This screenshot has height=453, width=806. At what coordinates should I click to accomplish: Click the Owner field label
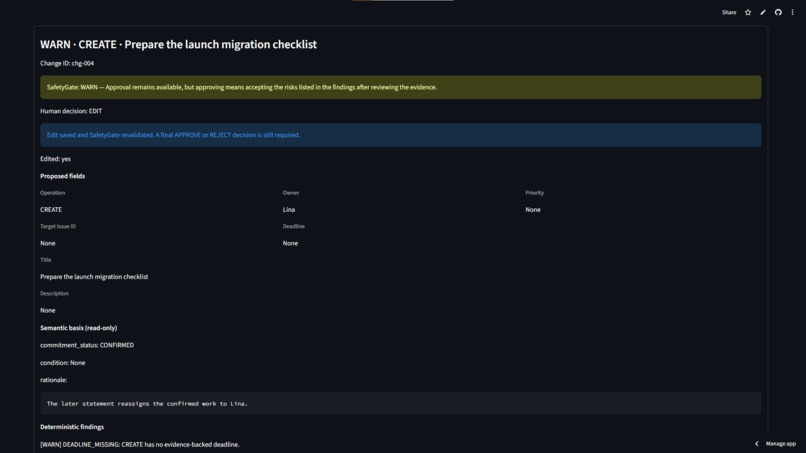(x=290, y=193)
